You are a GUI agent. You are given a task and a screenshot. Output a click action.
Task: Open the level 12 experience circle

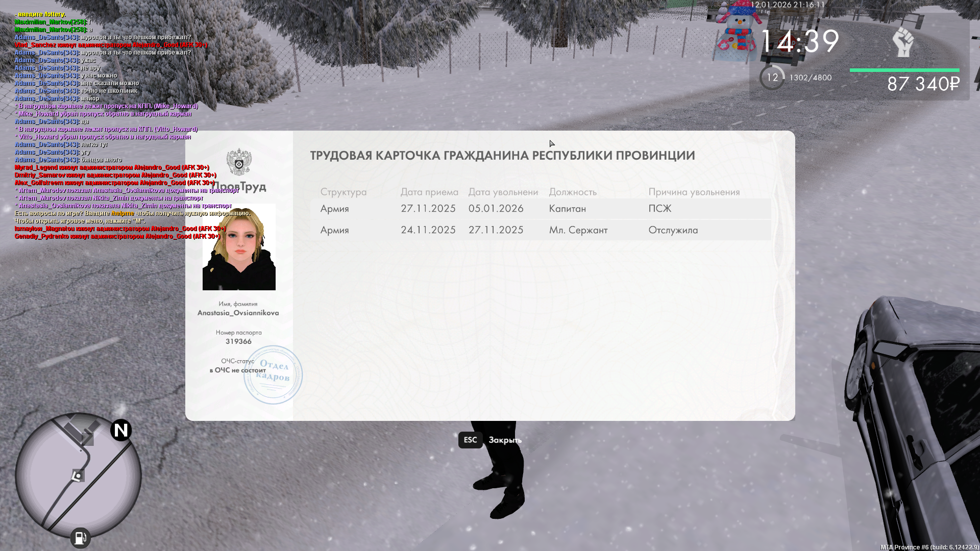click(771, 77)
